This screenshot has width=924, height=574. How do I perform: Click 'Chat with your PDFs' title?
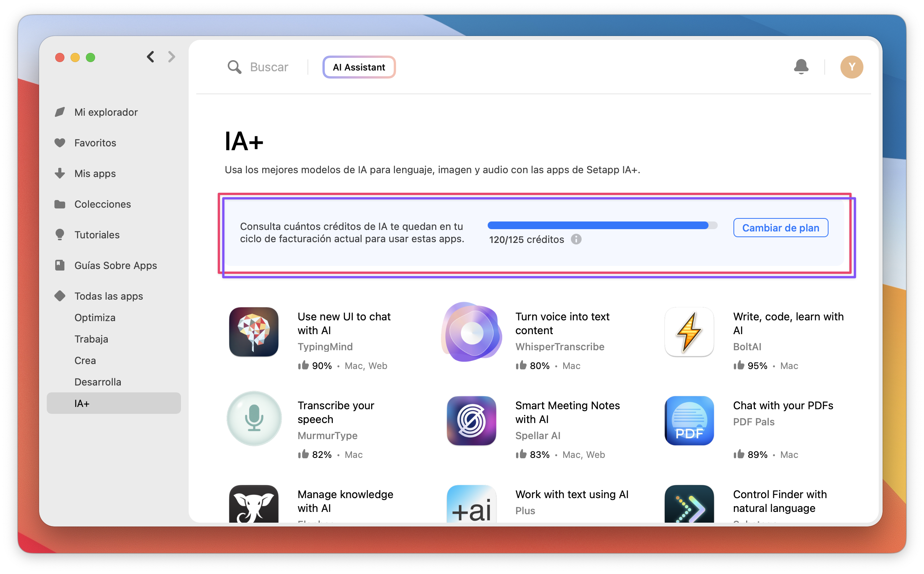pyautogui.click(x=783, y=405)
